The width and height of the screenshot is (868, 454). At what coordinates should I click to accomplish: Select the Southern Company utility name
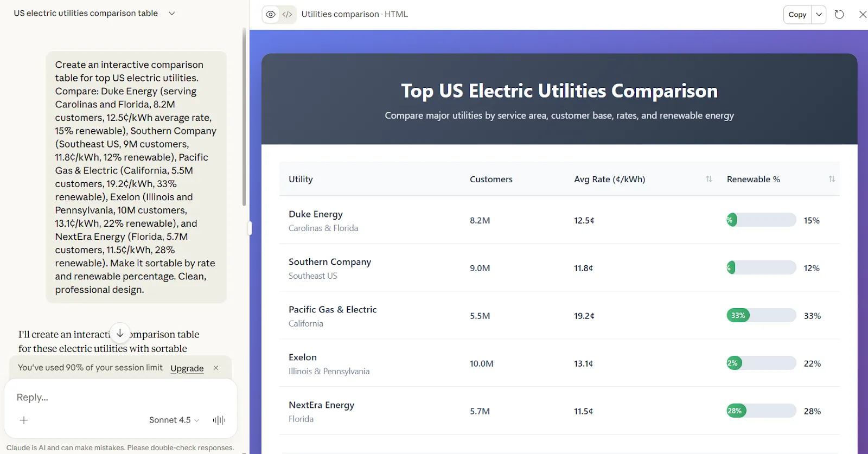[x=330, y=262]
